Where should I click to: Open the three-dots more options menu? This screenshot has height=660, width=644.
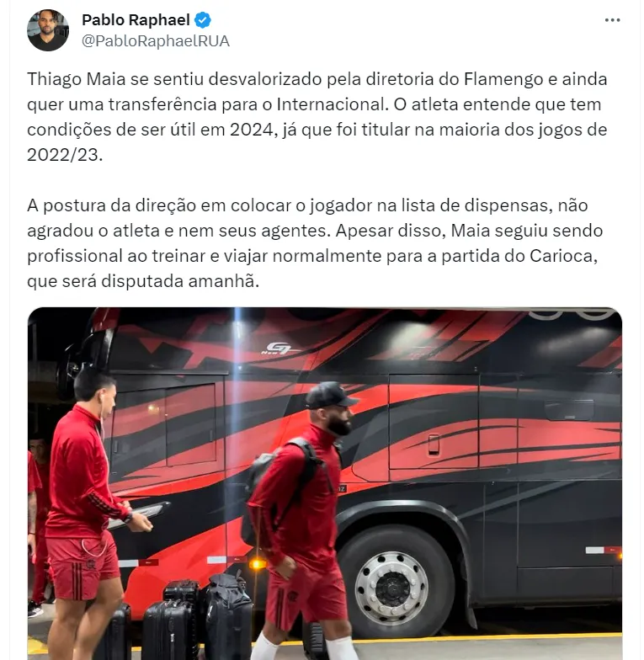(612, 20)
